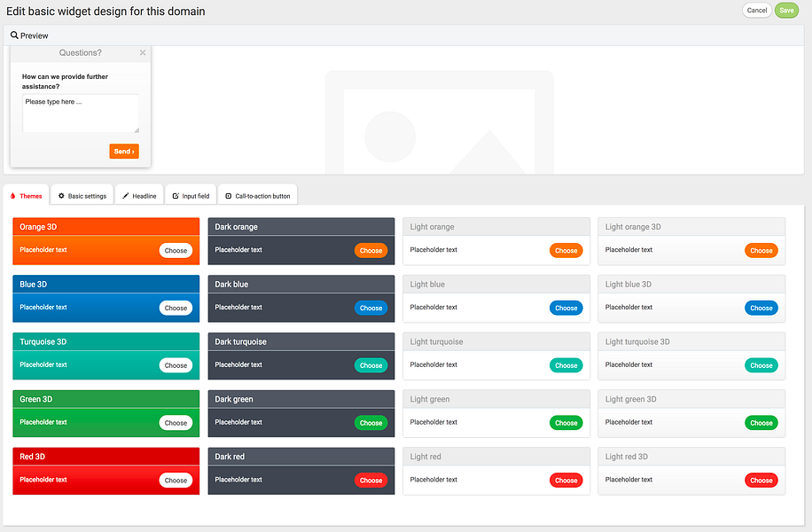
Task: Close the Questions widget preview
Action: pos(143,53)
